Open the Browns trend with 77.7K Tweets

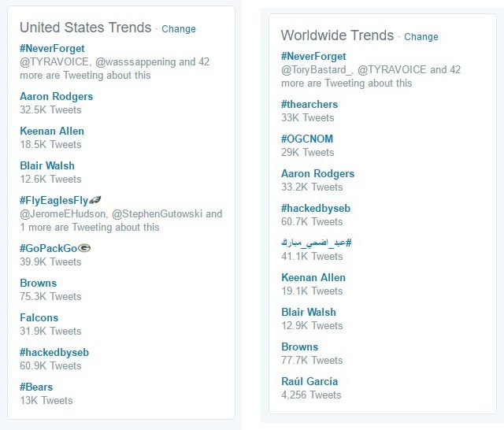pos(299,347)
